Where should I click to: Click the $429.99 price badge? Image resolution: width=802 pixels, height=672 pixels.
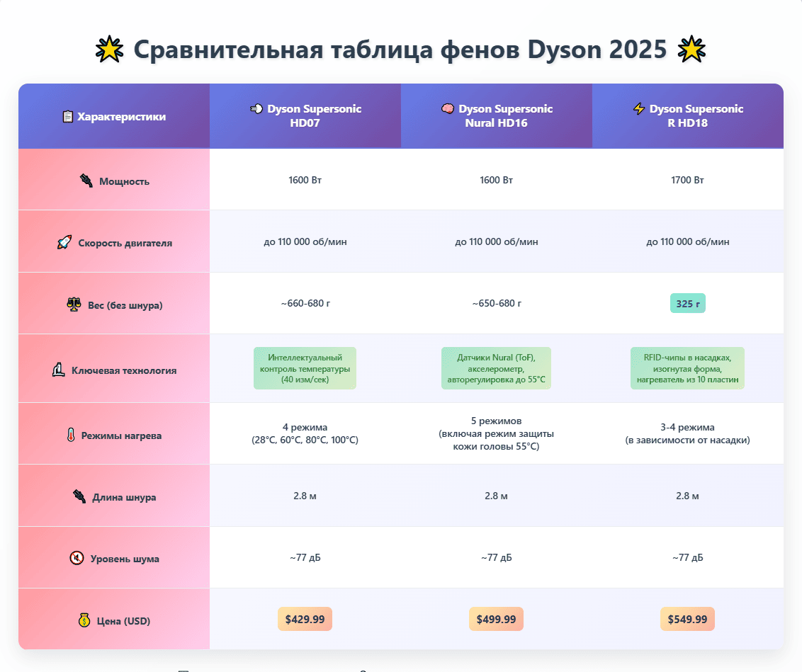305,619
